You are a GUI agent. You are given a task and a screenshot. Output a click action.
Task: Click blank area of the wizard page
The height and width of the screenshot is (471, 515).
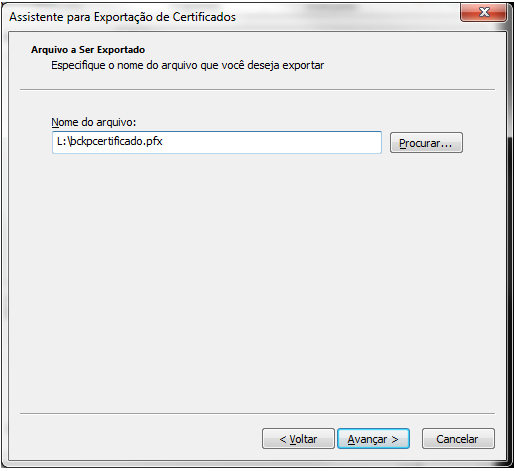click(257, 283)
